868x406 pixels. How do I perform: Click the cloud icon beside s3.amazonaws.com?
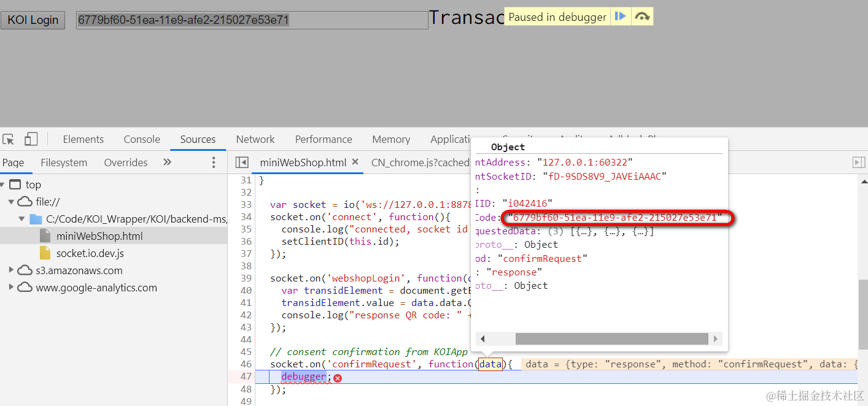coord(25,270)
